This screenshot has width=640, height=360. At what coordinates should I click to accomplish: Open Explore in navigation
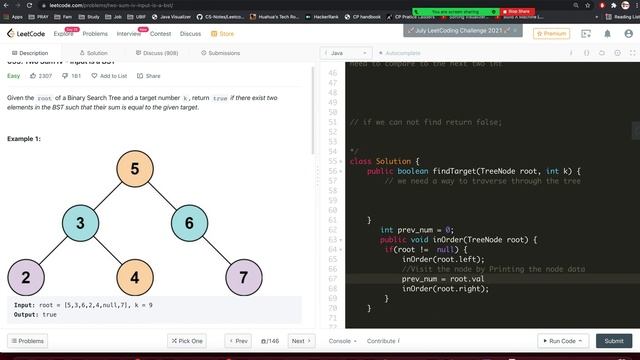[x=63, y=34]
